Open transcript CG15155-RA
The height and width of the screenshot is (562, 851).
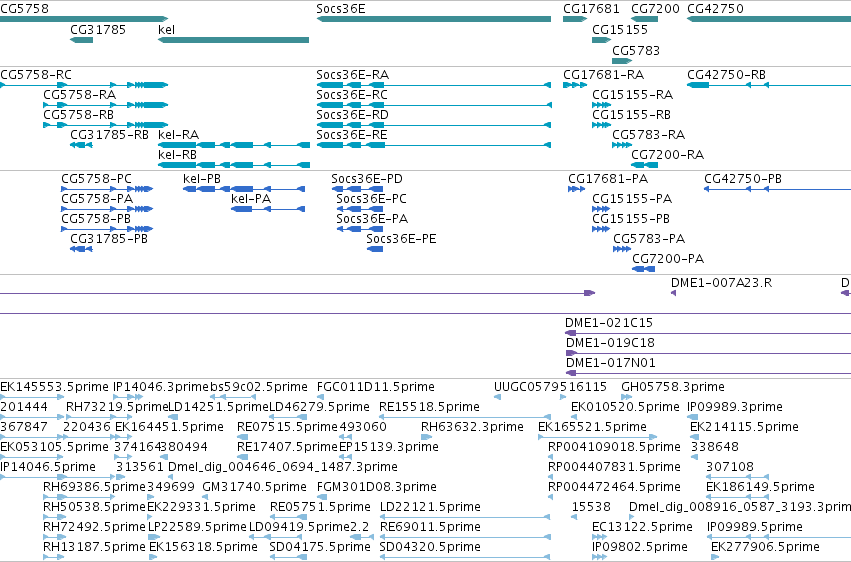tap(601, 105)
